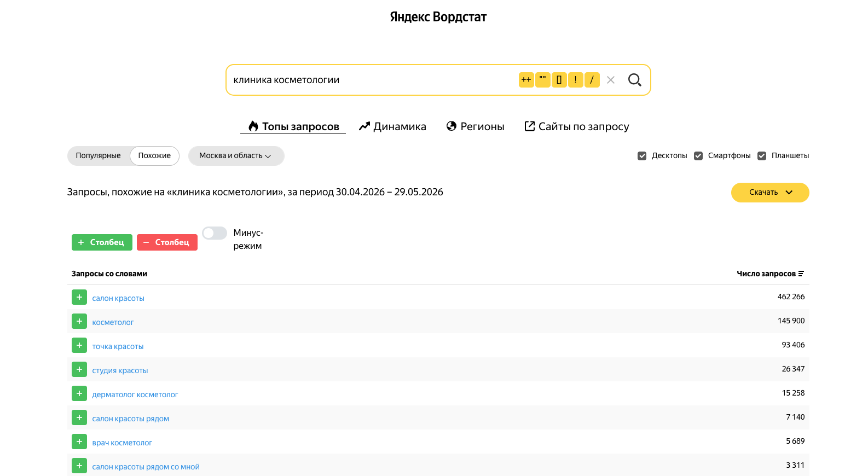868x476 pixels.
Task: Open the 'Топы запросов' tab
Action: coord(293,126)
